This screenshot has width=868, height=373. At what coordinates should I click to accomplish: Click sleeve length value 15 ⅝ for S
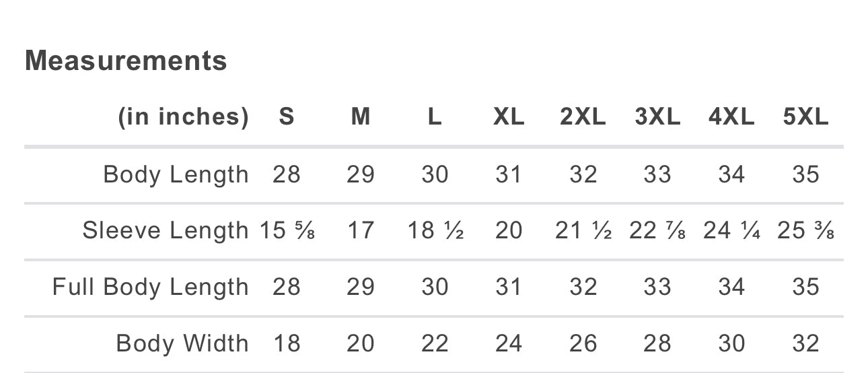point(287,231)
